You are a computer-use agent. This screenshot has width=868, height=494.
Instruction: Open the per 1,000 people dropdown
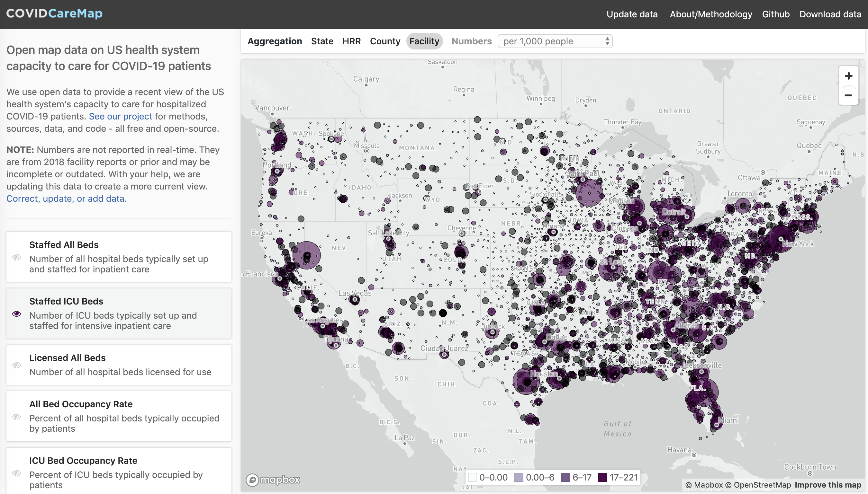point(555,41)
